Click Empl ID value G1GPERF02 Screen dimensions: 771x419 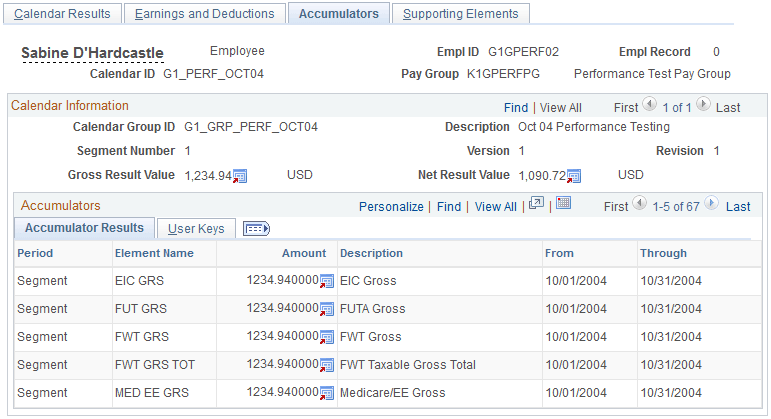524,52
